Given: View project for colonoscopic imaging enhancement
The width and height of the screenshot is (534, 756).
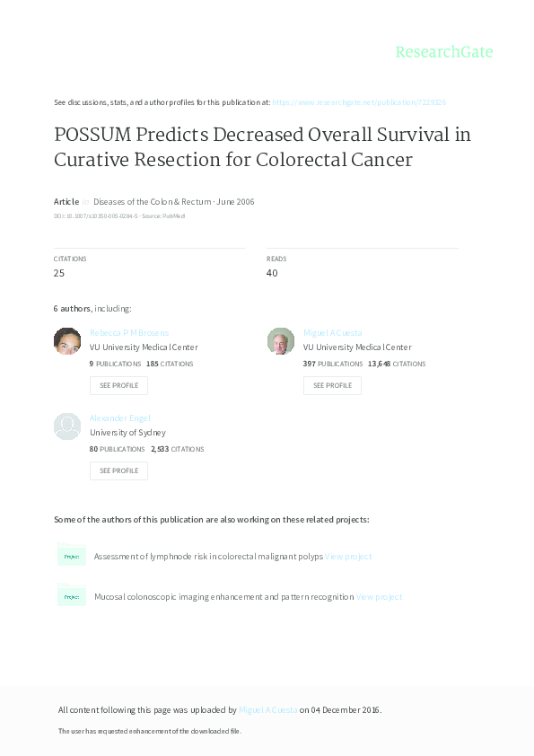Looking at the screenshot, I should pos(380,597).
